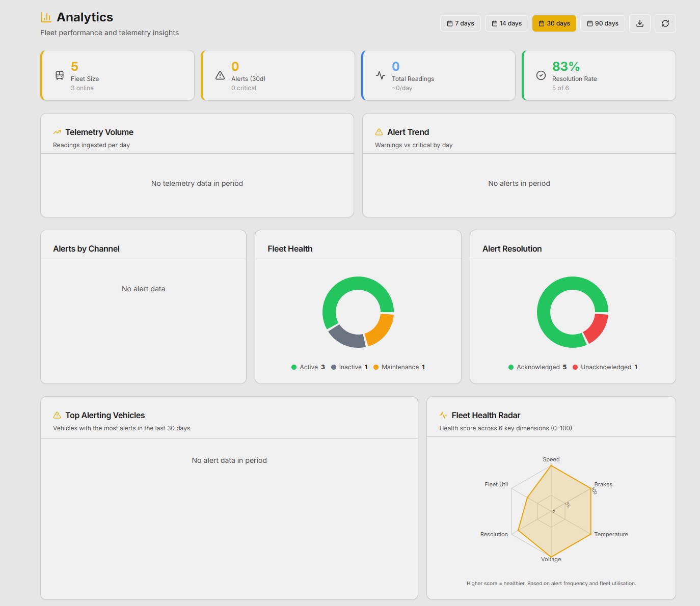The height and width of the screenshot is (606, 700).
Task: Click the refresh data icon button
Action: pyautogui.click(x=665, y=23)
